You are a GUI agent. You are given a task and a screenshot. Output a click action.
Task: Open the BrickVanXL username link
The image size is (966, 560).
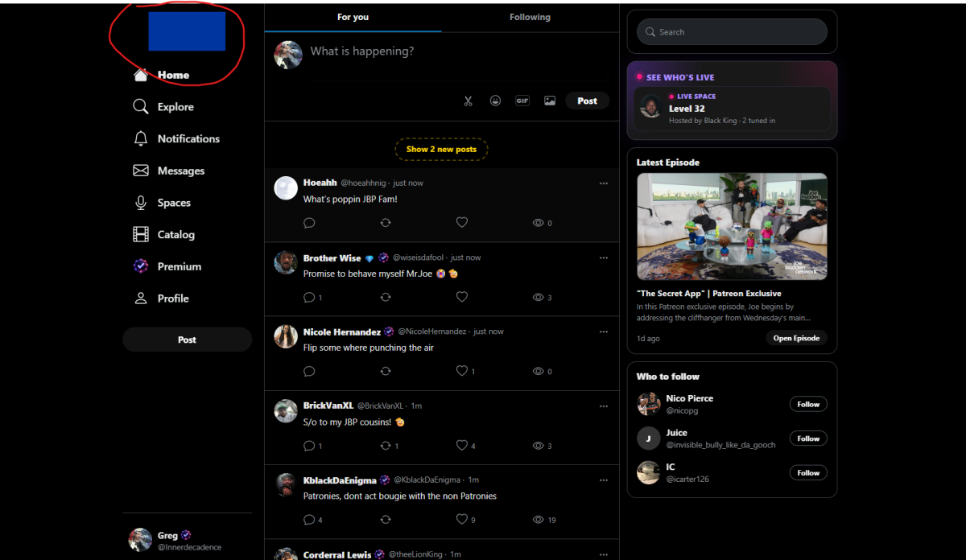click(x=328, y=406)
